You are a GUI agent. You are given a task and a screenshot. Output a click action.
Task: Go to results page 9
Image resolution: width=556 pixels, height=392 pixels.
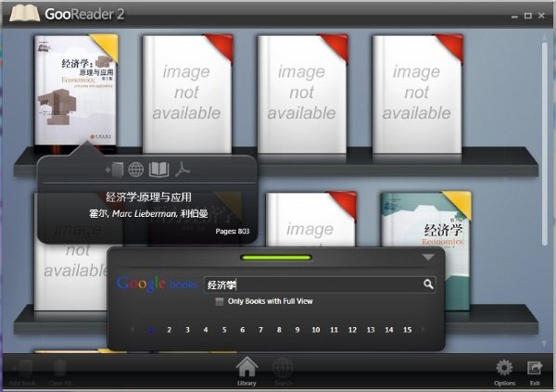pyautogui.click(x=297, y=330)
